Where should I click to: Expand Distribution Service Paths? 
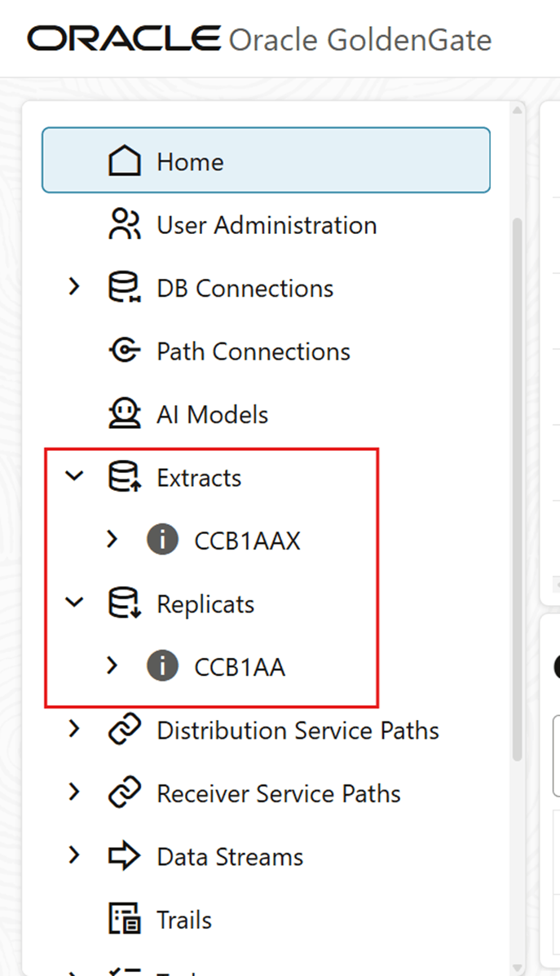74,730
